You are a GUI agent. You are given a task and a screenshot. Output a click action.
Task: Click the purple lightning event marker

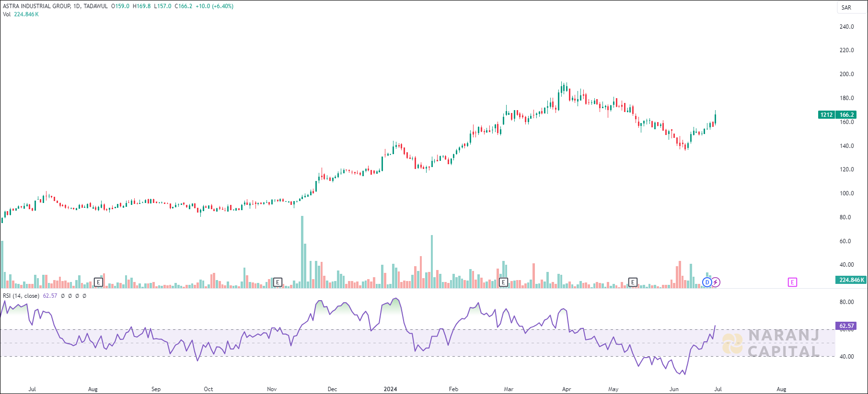(715, 282)
